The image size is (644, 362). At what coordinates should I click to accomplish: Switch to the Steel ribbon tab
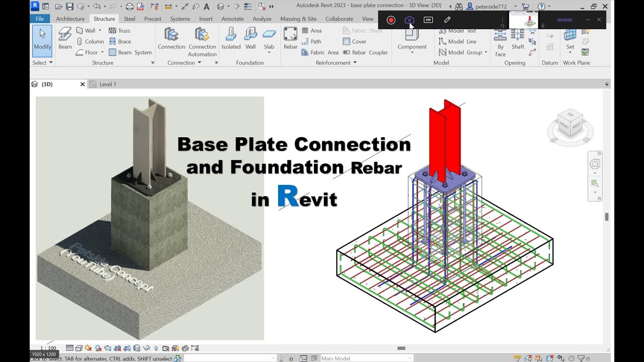point(130,19)
